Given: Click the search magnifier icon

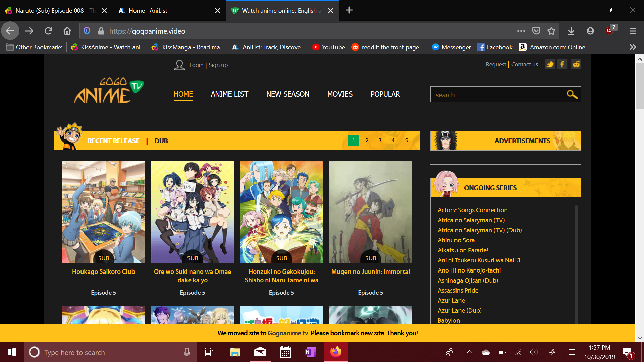Looking at the screenshot, I should click(x=572, y=94).
